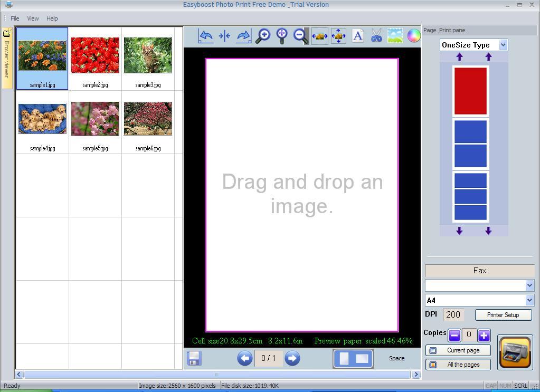Zoom out with the magnifier minus icon
The height and width of the screenshot is (392, 540).
tap(300, 35)
